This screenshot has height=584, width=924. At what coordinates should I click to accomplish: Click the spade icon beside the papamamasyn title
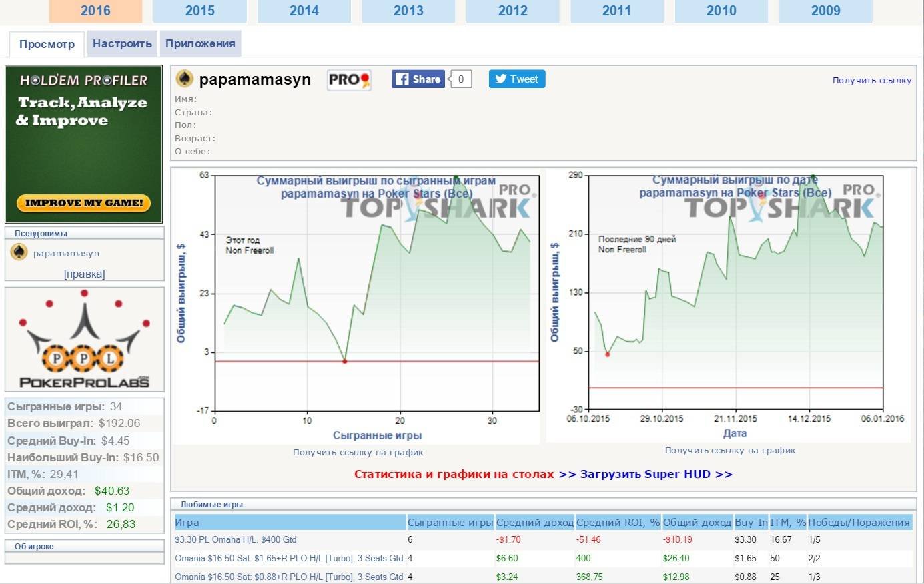click(x=184, y=79)
